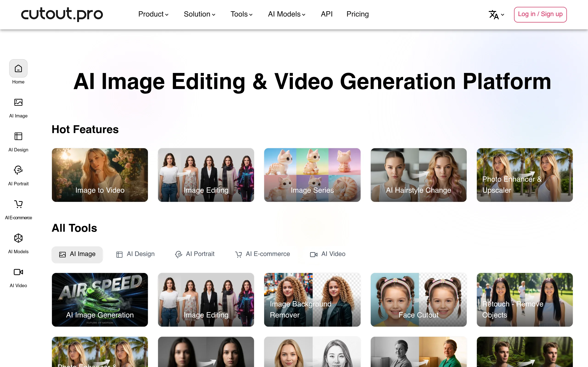This screenshot has height=367, width=588.
Task: Open AI Image from sidebar icon
Action: pos(18,103)
